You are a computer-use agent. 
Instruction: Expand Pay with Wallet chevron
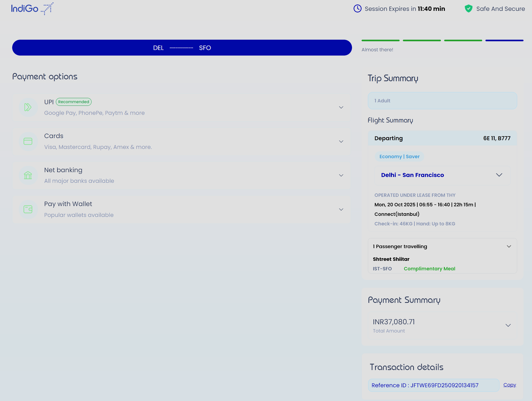tap(341, 209)
